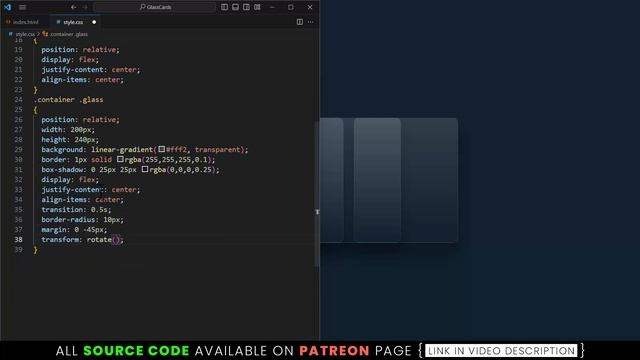Click the middle glass card in preview
The width and height of the screenshot is (640, 360).
(x=377, y=180)
